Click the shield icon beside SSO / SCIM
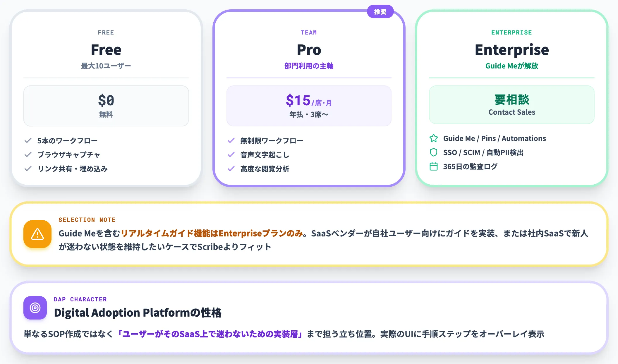Image resolution: width=618 pixels, height=364 pixels. [x=434, y=152]
